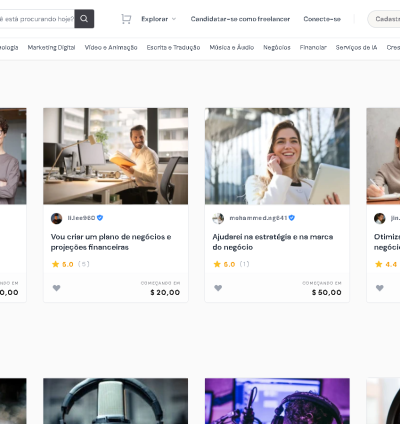This screenshot has width=400, height=424.
Task: Open microphone with headphones thumbnail
Action: [116, 401]
